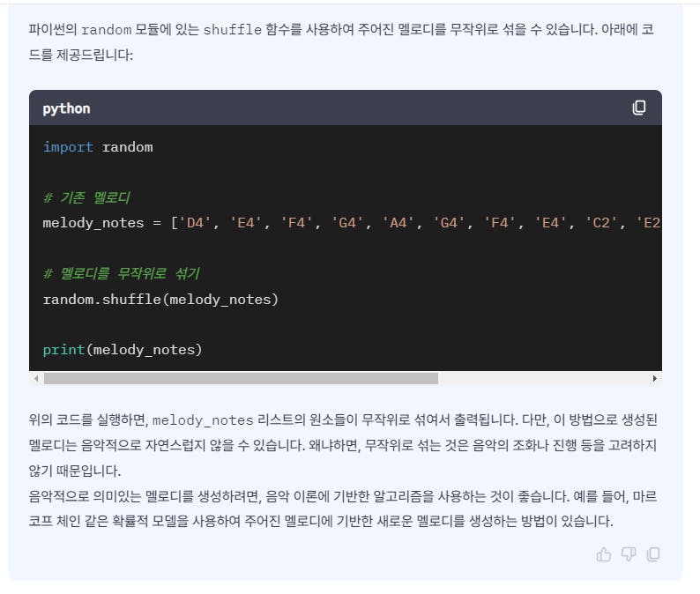The width and height of the screenshot is (700, 594).
Task: Click the code scrollbar right arrow
Action: pyautogui.click(x=654, y=378)
